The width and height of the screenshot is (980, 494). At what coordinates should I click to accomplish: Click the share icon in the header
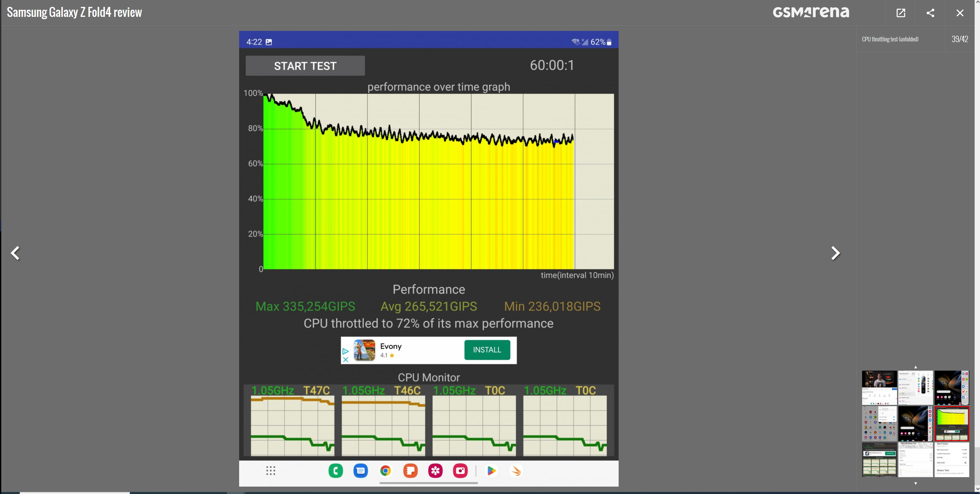[930, 13]
